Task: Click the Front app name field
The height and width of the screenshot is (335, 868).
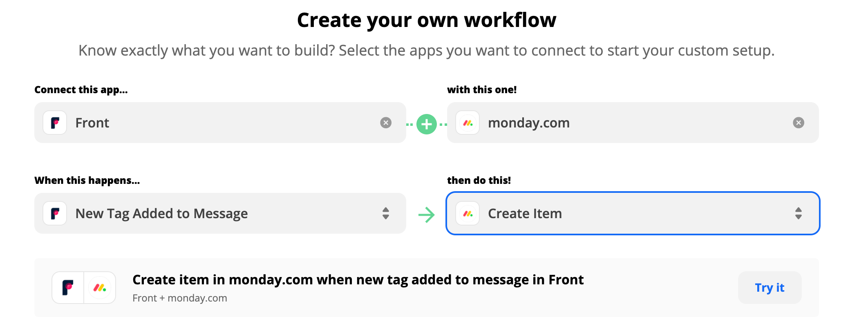Action: [220, 123]
